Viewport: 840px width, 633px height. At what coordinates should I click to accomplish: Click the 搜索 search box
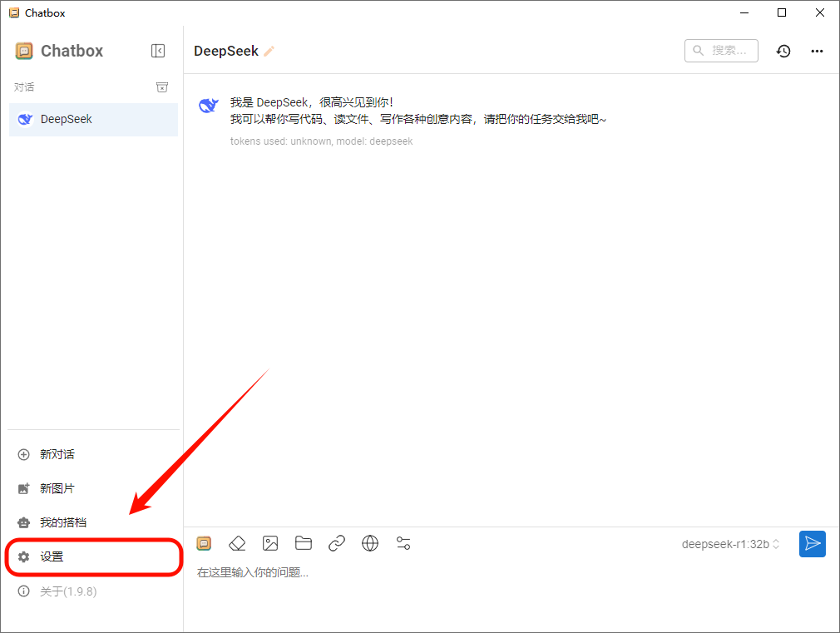(721, 51)
